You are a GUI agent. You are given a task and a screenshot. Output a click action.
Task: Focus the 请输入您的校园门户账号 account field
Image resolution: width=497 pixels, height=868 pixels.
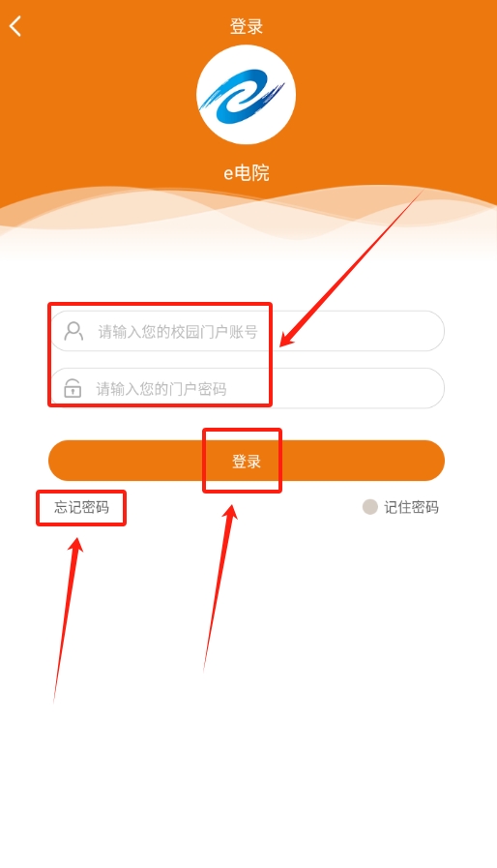coord(248,331)
